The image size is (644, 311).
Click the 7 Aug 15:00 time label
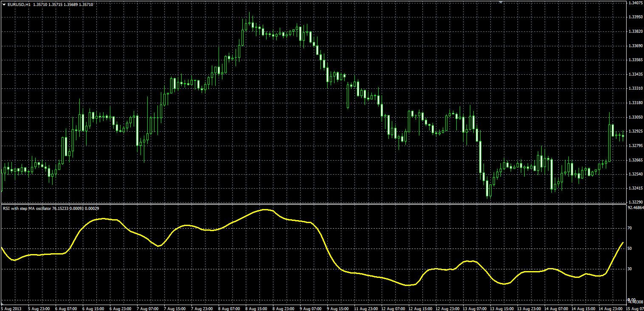pos(175,308)
